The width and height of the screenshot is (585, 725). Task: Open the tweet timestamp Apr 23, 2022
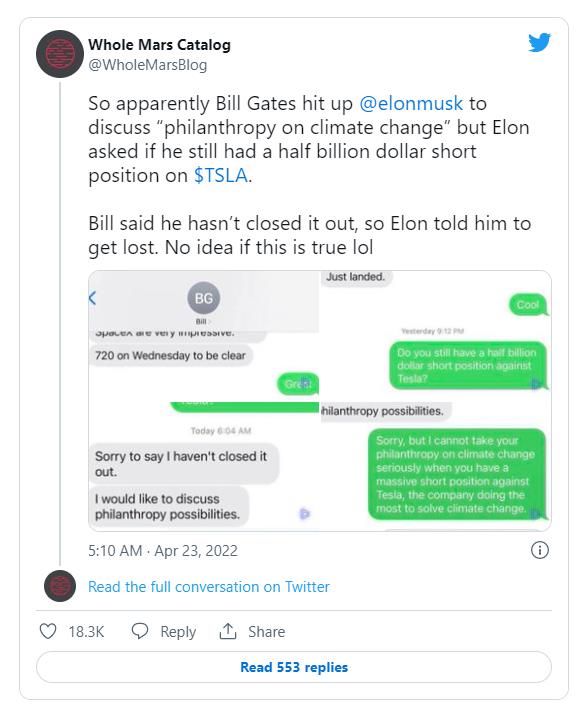163,550
